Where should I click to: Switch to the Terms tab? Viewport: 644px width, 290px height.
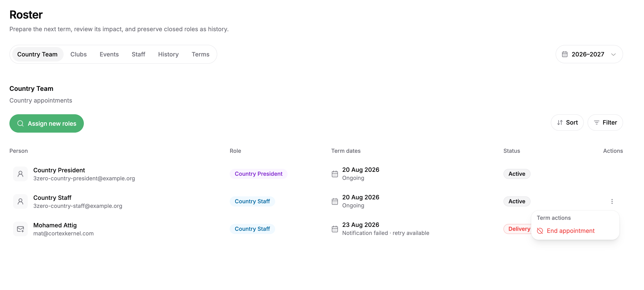(201, 54)
